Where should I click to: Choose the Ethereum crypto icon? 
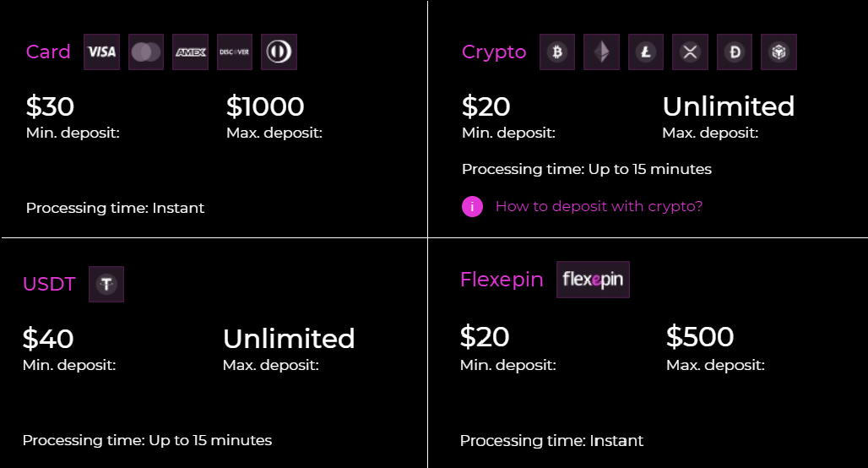[601, 52]
